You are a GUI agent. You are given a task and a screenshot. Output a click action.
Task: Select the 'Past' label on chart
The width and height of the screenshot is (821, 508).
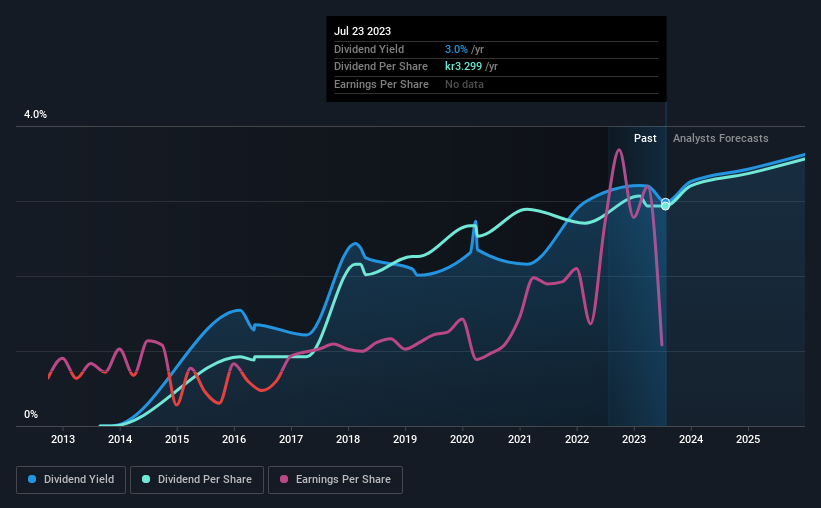(x=645, y=138)
